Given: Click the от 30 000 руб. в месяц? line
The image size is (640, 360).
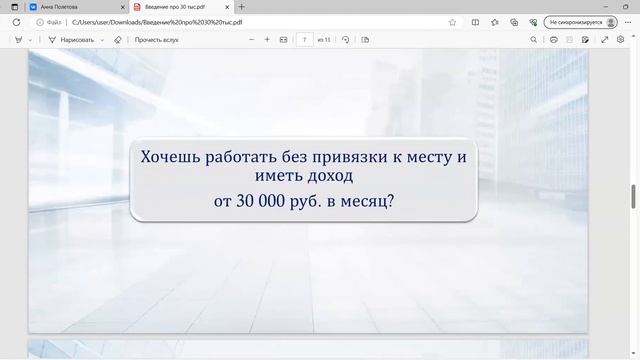Looking at the screenshot, I should 304,201.
